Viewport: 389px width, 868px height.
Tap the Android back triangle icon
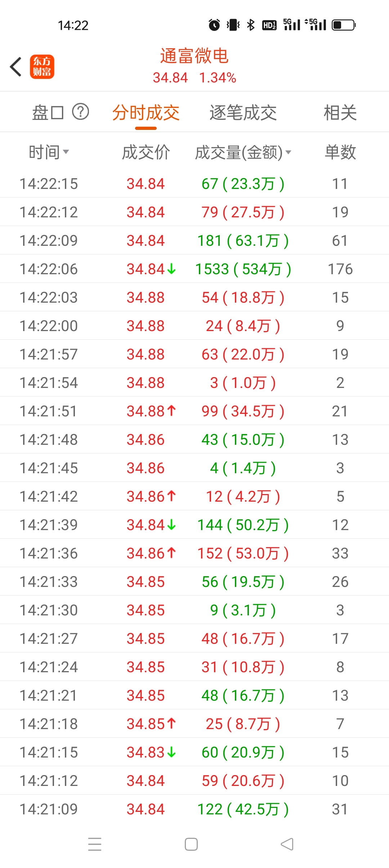(287, 844)
